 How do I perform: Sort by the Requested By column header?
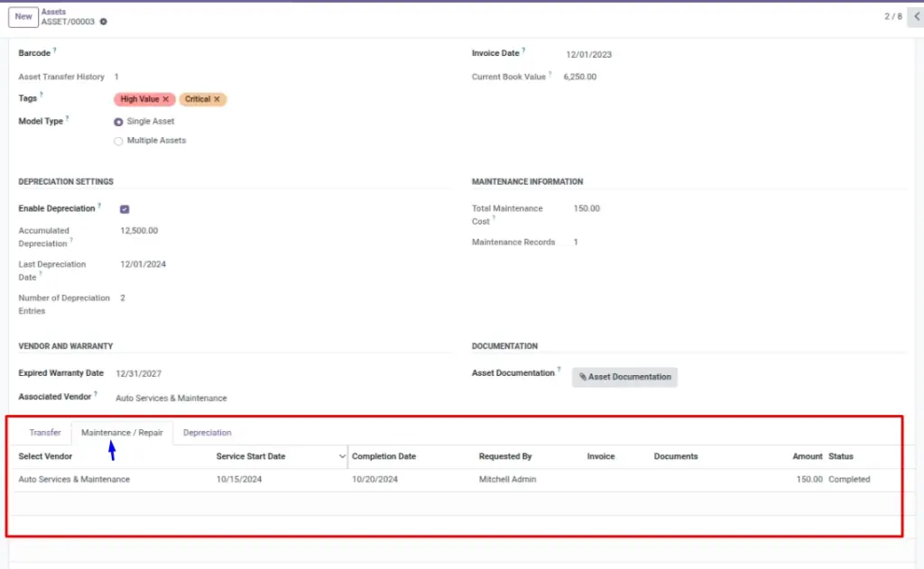pos(505,456)
